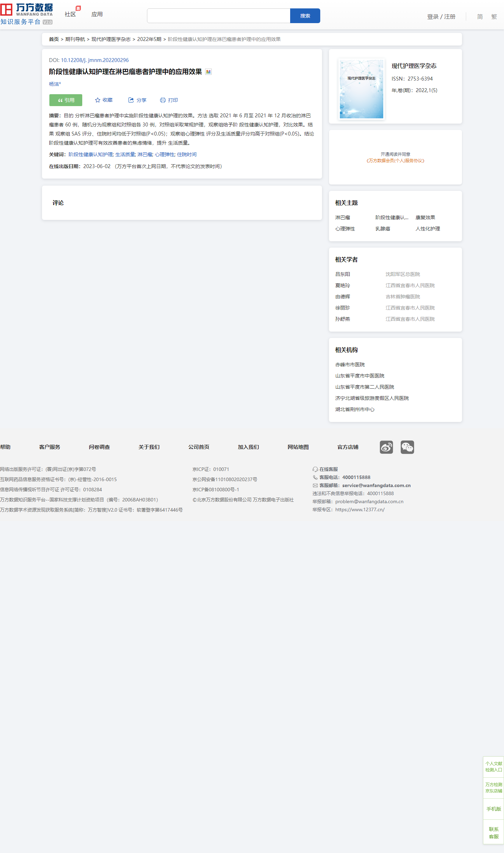Open 京ICP备08100800号-1 record link
The image size is (504, 853).
pyautogui.click(x=216, y=490)
